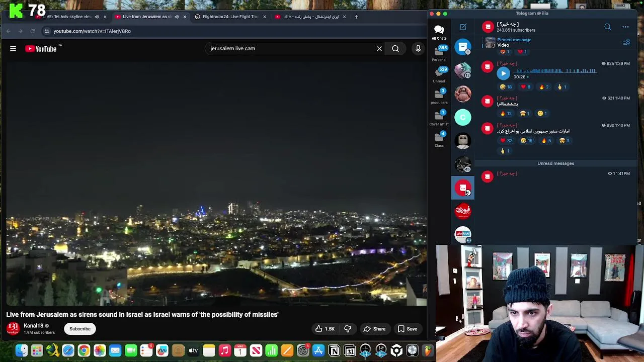Open the App Store from the Dock
Viewport: 644px width, 362px height.
coord(318,350)
